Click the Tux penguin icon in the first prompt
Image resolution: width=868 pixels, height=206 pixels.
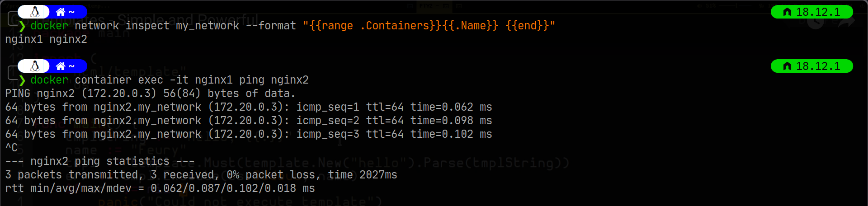tap(35, 12)
